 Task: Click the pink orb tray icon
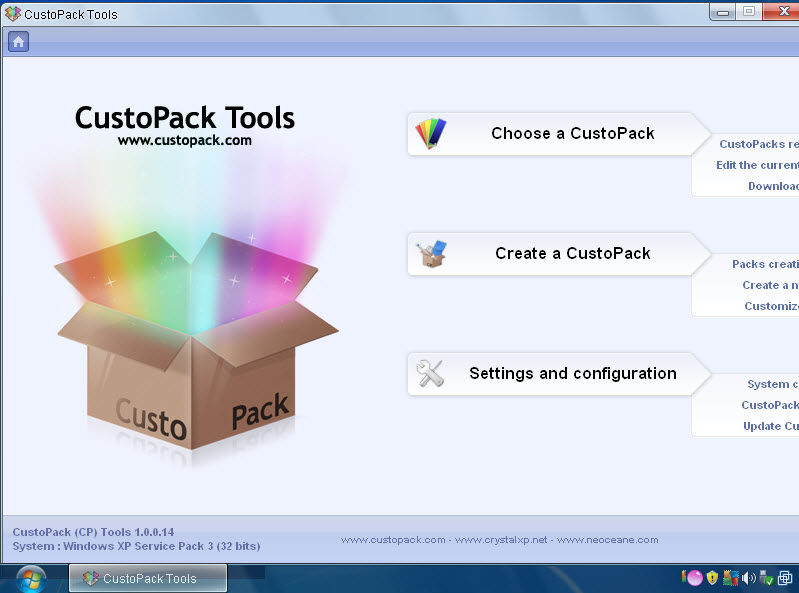(x=695, y=578)
